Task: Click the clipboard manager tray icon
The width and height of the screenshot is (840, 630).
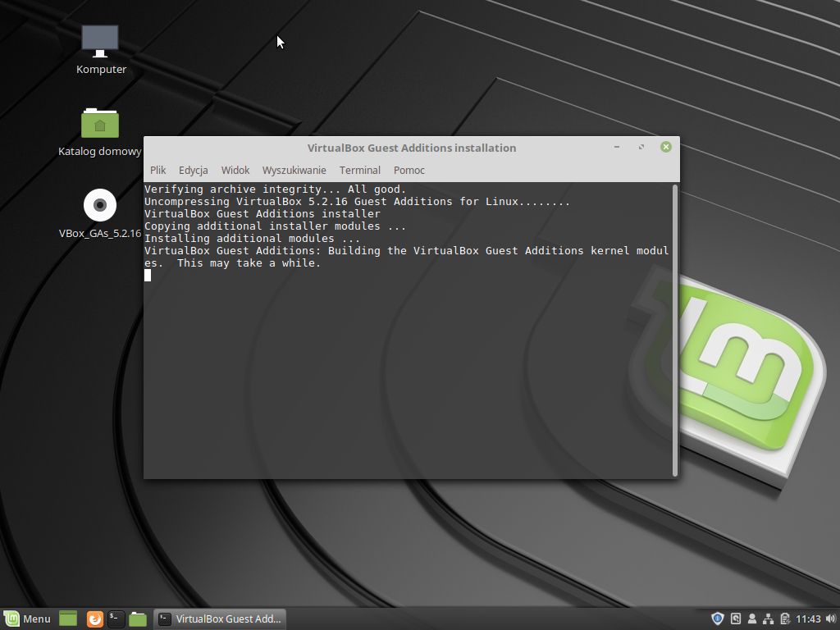Action: pos(785,619)
